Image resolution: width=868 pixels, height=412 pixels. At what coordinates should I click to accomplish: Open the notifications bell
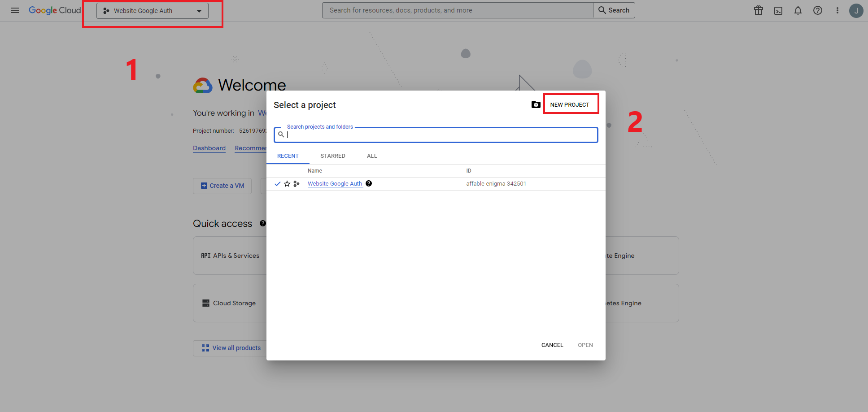click(x=798, y=10)
